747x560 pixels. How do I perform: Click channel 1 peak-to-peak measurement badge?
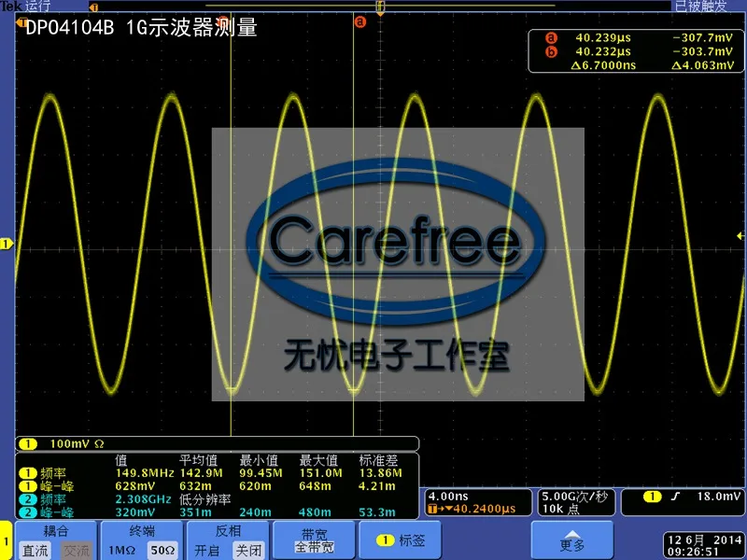pyautogui.click(x=28, y=486)
